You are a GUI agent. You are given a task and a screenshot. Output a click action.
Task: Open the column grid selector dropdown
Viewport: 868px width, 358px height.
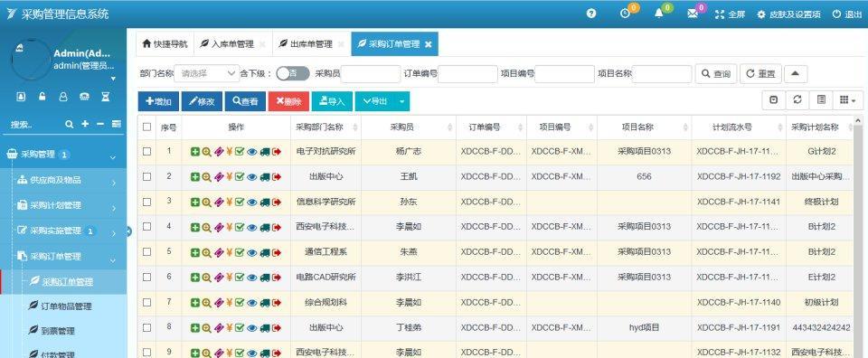coord(847,99)
